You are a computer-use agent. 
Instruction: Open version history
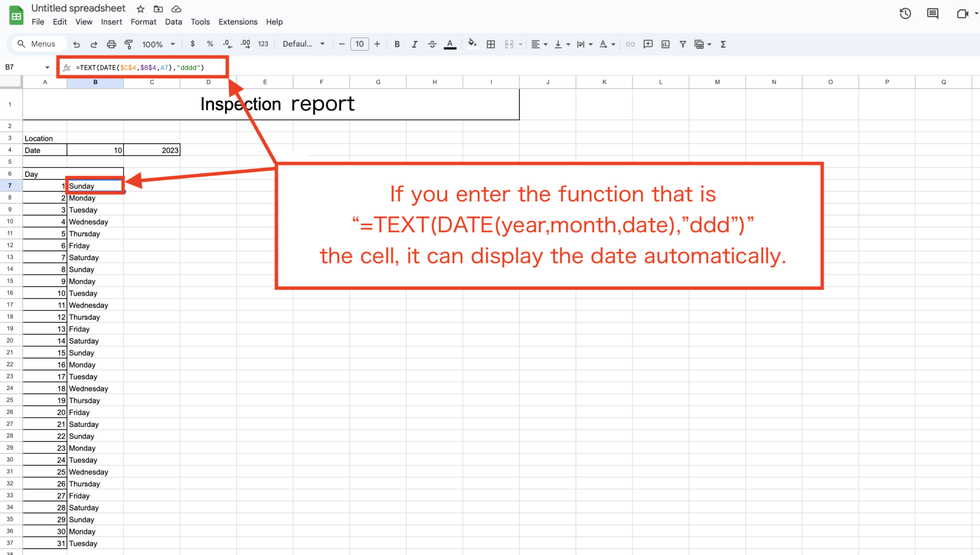(905, 13)
